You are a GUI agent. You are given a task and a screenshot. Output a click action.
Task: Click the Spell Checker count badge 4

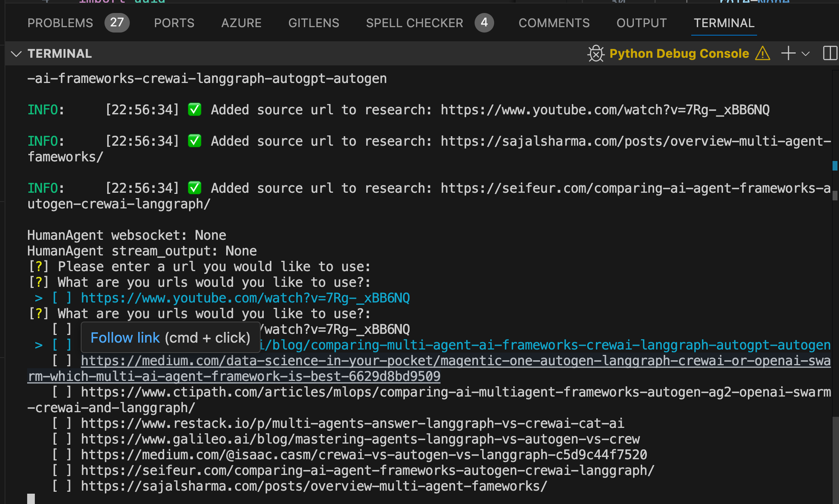coord(484,23)
